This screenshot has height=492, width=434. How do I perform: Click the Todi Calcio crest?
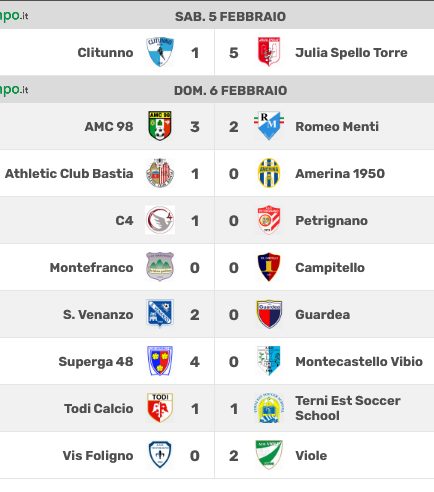[x=160, y=408]
